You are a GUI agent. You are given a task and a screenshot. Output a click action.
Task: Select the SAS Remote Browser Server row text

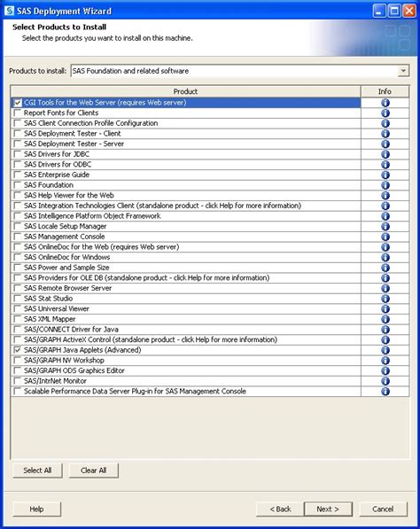68,288
